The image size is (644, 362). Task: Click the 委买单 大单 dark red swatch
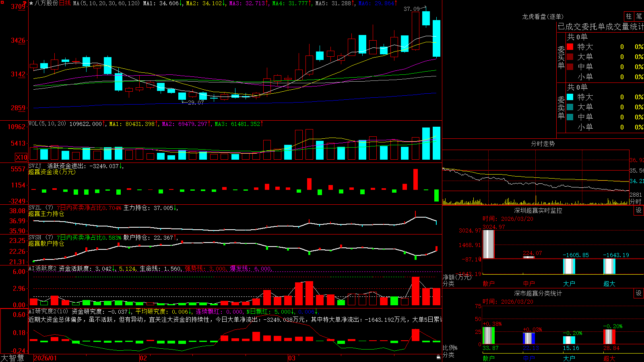pyautogui.click(x=570, y=57)
